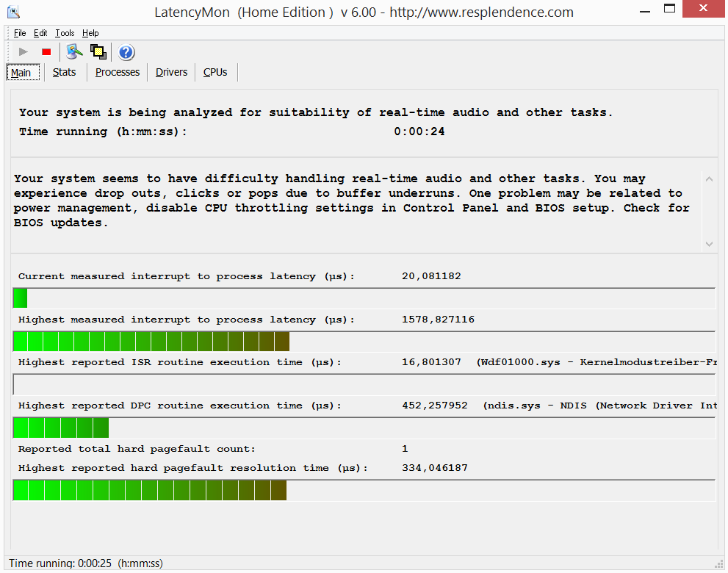Select the value 1578,827116
The width and height of the screenshot is (728, 573).
coord(438,319)
